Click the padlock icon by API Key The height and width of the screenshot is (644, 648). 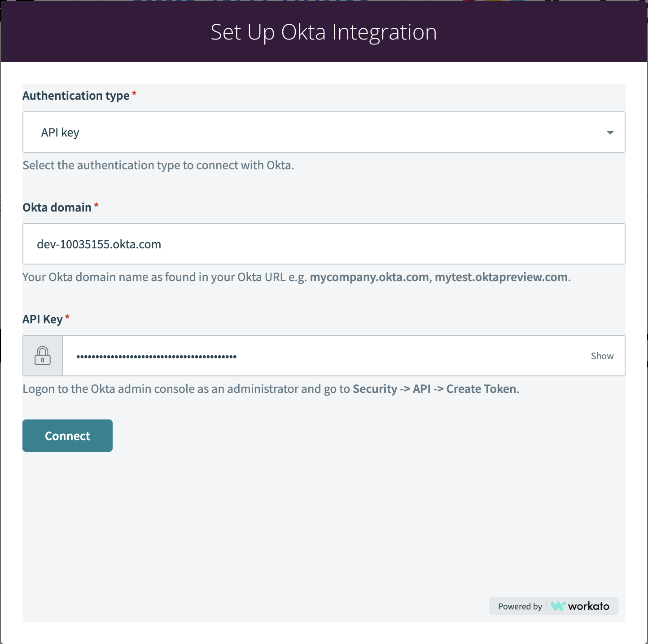(x=43, y=356)
